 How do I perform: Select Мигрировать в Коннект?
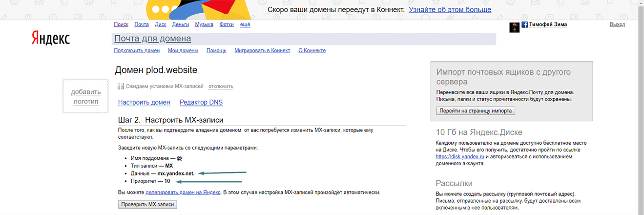tap(262, 50)
